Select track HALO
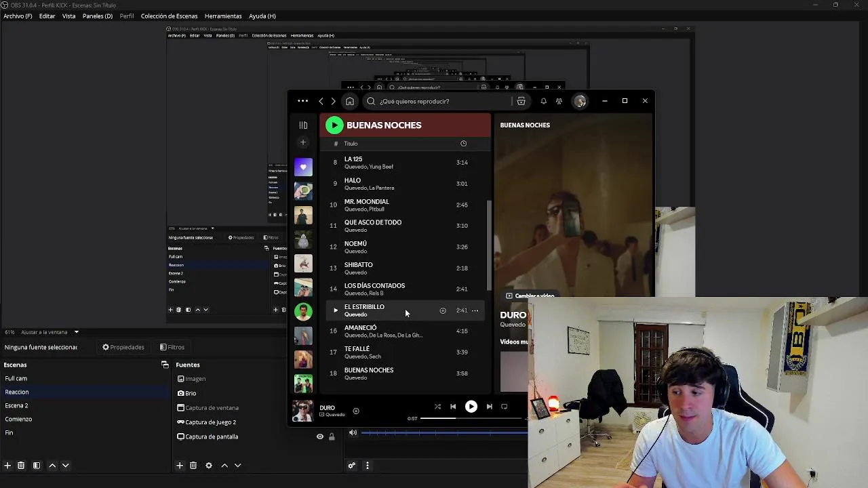This screenshot has height=488, width=868. (x=405, y=184)
